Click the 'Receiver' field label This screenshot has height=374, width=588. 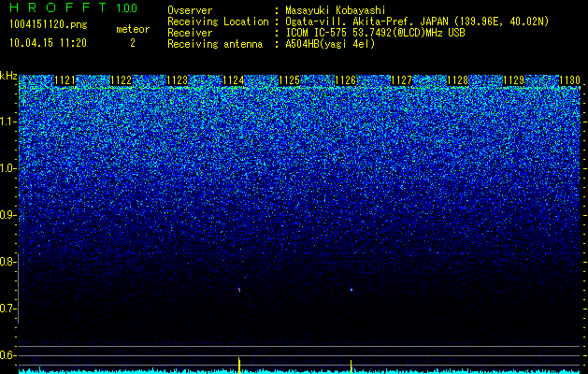pyautogui.click(x=190, y=33)
